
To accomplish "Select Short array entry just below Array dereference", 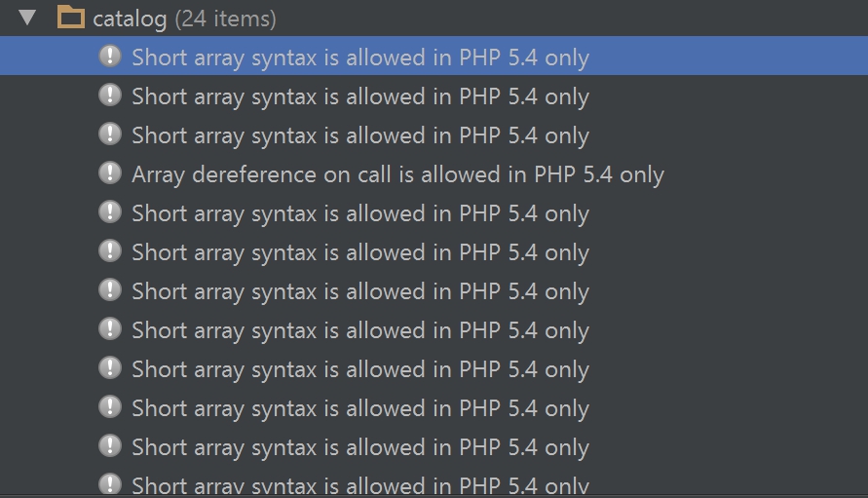I will coord(360,213).
